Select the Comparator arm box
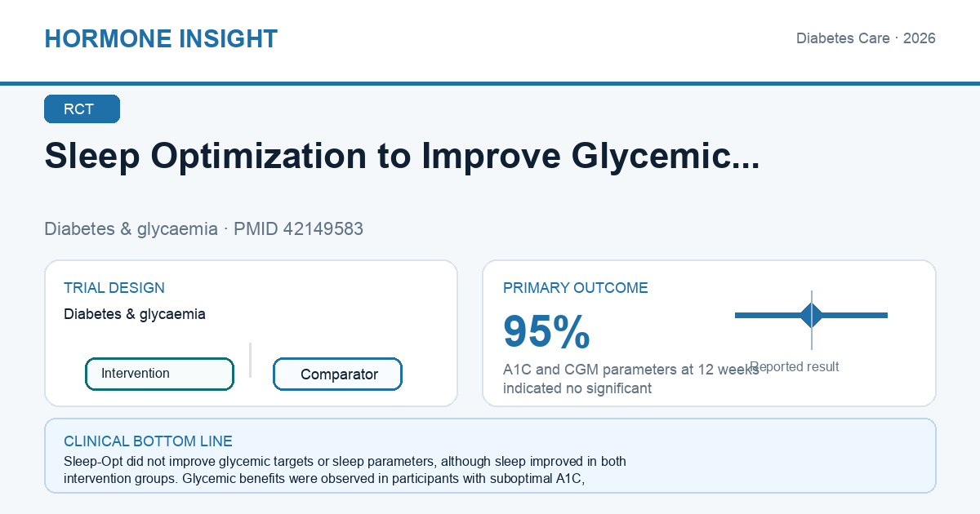 pyautogui.click(x=337, y=374)
